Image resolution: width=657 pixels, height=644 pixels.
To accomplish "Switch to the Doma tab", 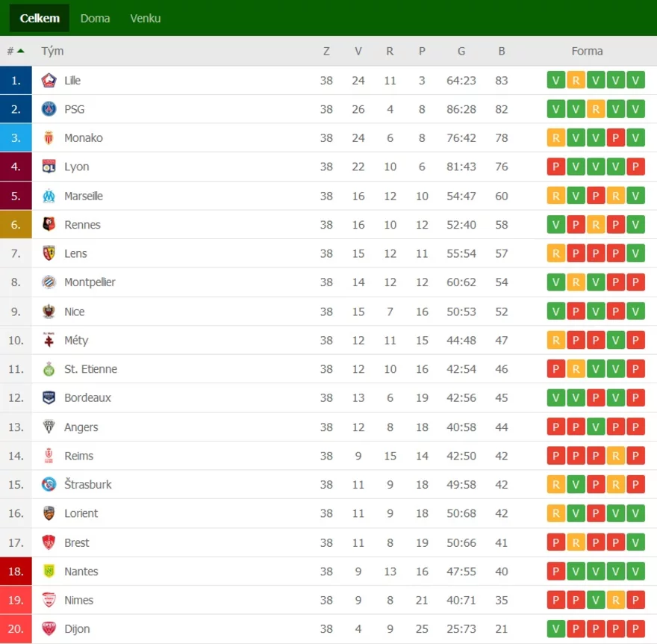I will [95, 18].
